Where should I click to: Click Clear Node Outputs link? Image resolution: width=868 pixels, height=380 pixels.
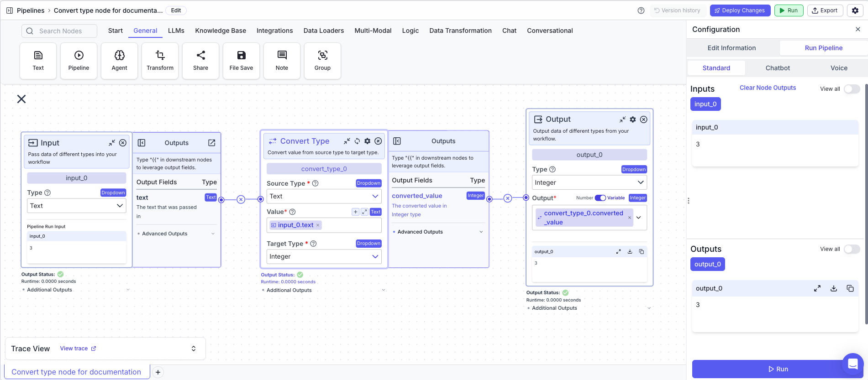point(768,88)
